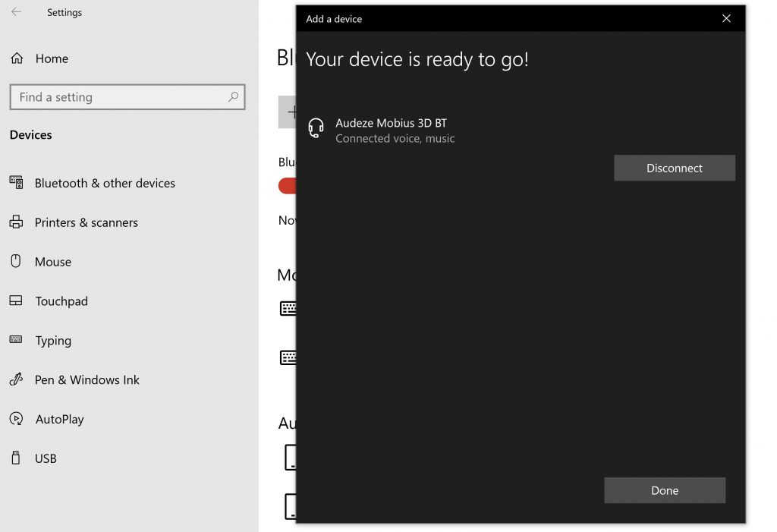
Task: Click the USB icon in sidebar
Action: click(16, 458)
